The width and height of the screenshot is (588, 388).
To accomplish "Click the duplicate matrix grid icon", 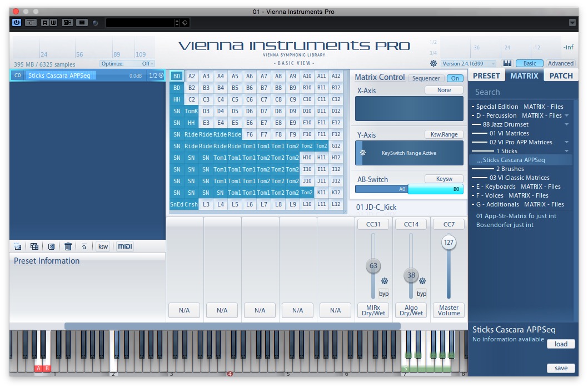I will [34, 246].
